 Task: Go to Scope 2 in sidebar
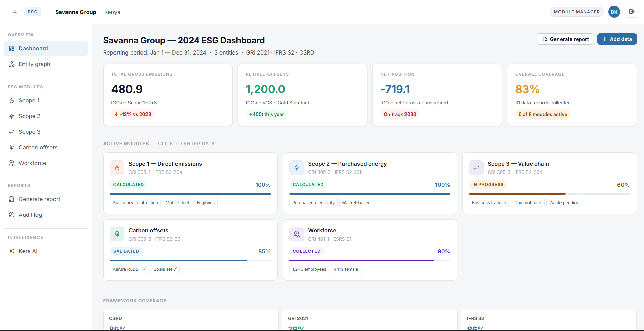click(x=46, y=116)
